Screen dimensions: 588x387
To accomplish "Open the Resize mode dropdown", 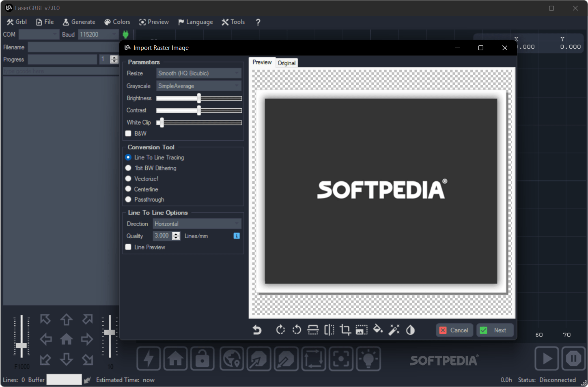I will [x=198, y=73].
